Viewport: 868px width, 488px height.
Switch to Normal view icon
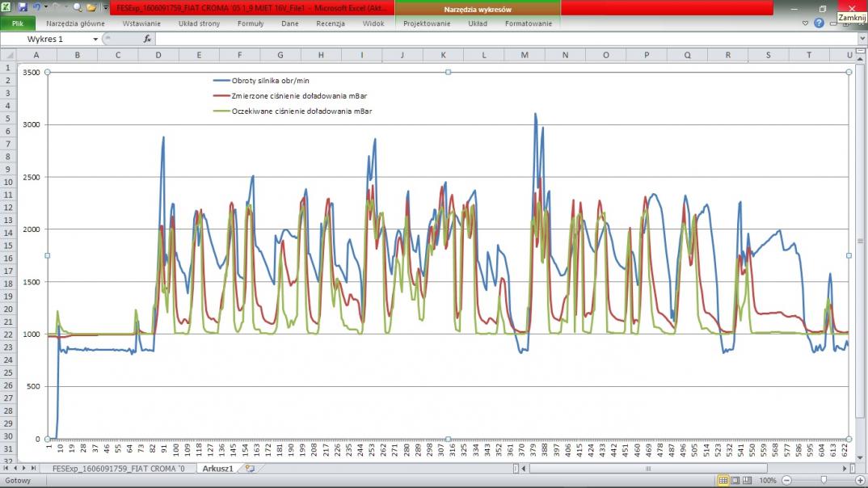(723, 480)
